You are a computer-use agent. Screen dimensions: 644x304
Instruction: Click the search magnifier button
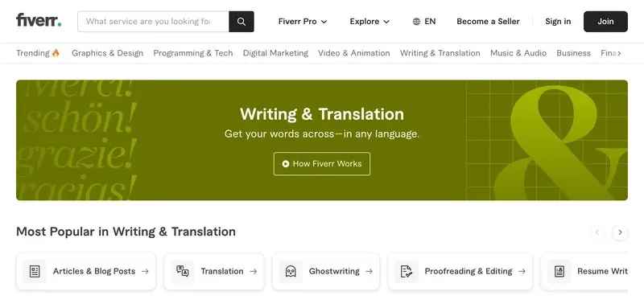[x=242, y=22]
